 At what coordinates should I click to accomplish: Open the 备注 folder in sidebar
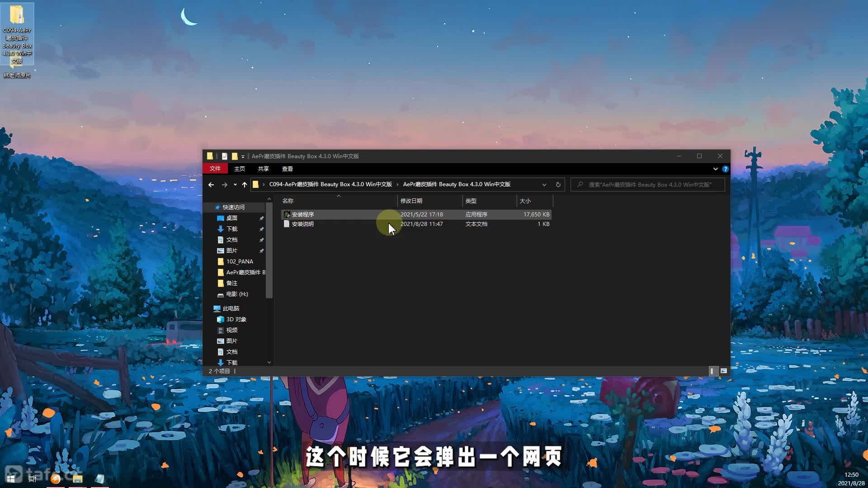(x=231, y=283)
